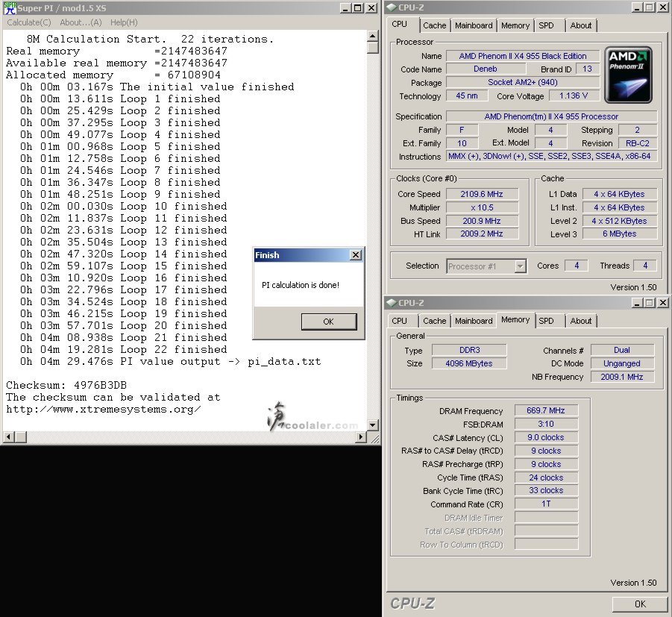Open the Calculate(C) menu in Super PI

coord(28,22)
